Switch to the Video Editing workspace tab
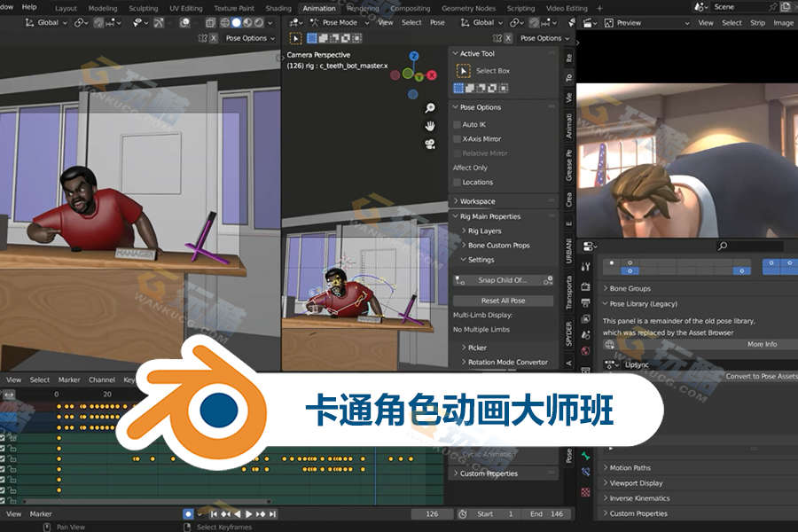798x532 pixels. coord(567,9)
